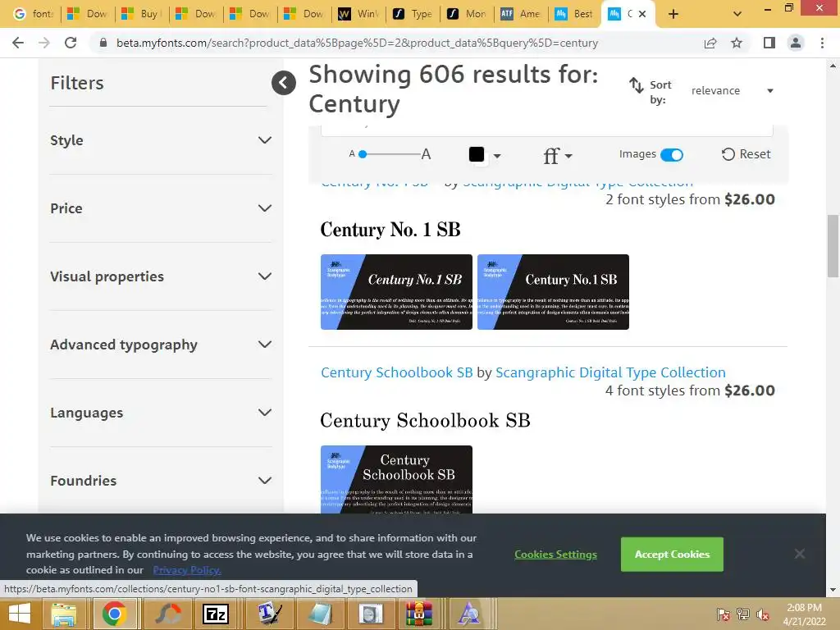Click the sort order arrows icon
The width and height of the screenshot is (840, 630).
(x=636, y=85)
